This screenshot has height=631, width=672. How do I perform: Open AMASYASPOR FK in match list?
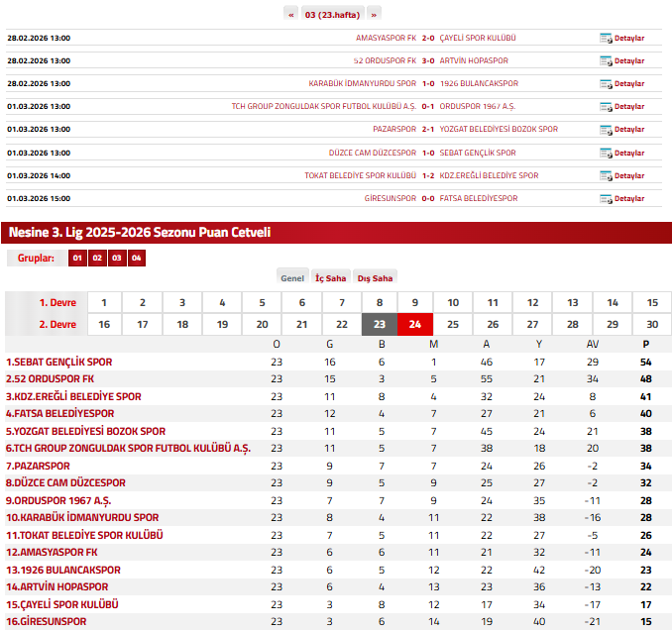[x=387, y=38]
